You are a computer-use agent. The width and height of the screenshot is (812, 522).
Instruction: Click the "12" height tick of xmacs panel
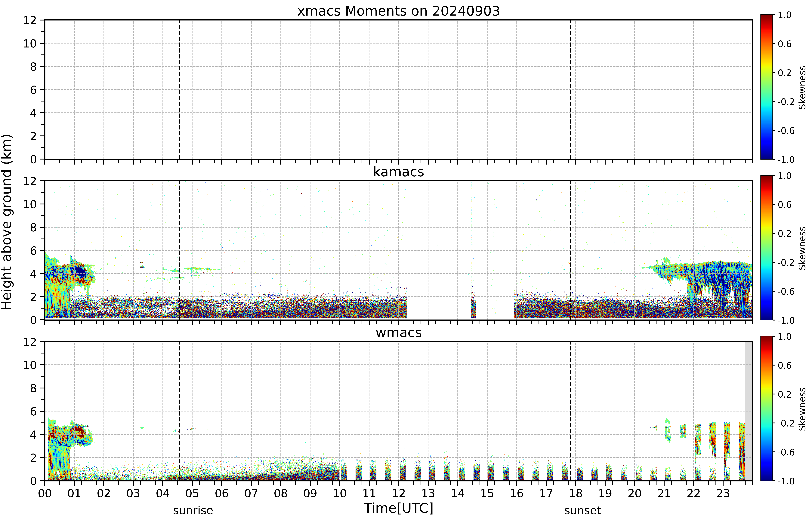coord(30,20)
